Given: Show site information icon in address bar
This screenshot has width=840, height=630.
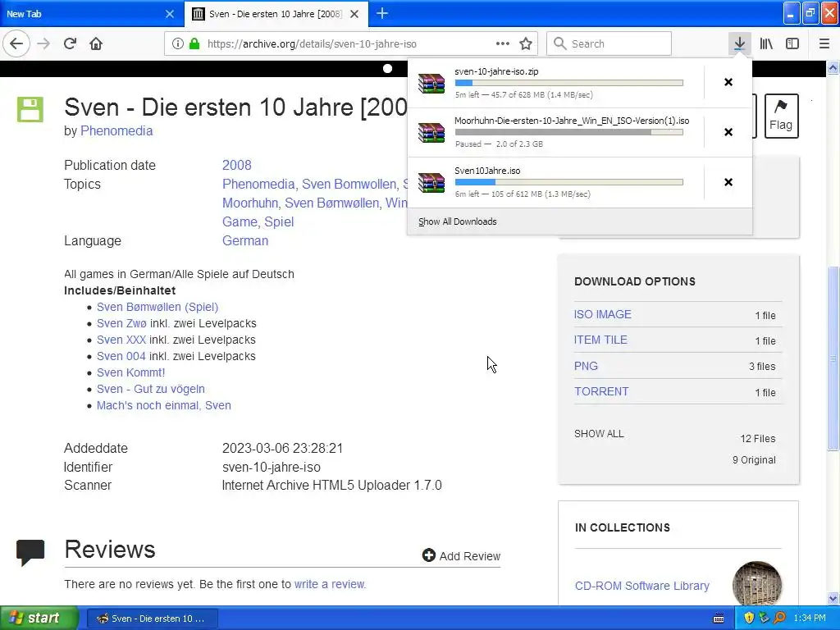Looking at the screenshot, I should (x=178, y=43).
